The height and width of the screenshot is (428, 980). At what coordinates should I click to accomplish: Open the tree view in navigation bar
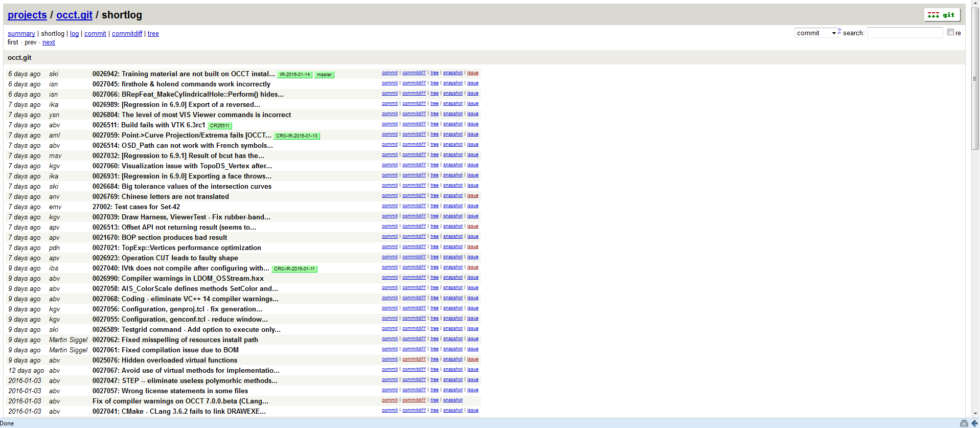point(153,34)
